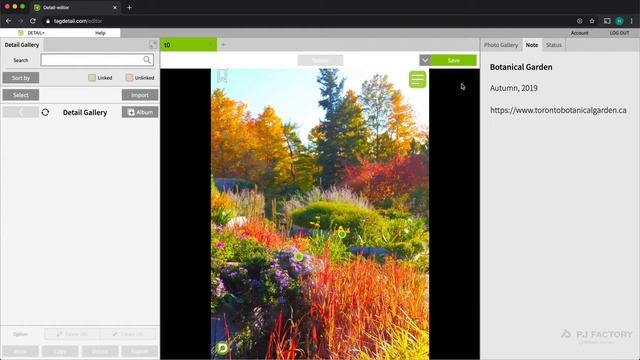Click the DETAIL+ logo icon
The width and height of the screenshot is (640, 360).
tap(21, 33)
